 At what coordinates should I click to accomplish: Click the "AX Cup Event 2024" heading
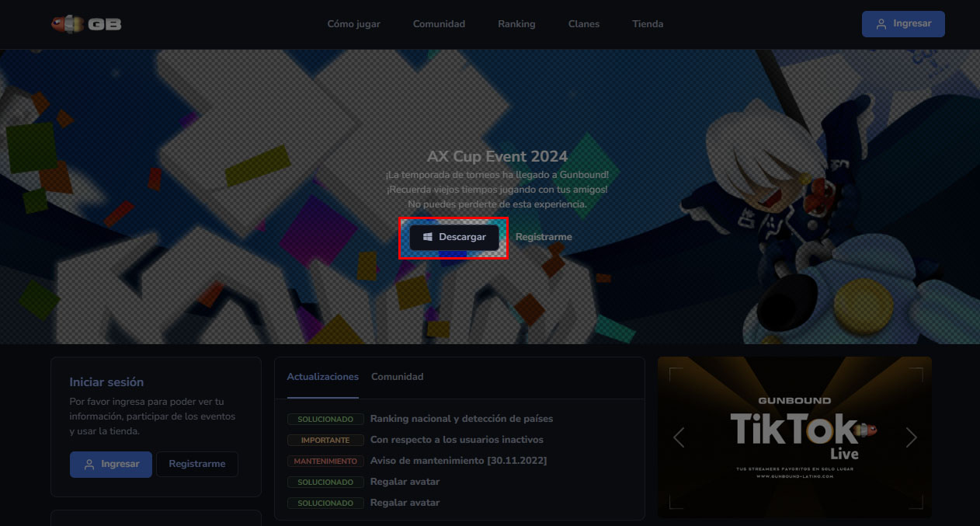[497, 156]
